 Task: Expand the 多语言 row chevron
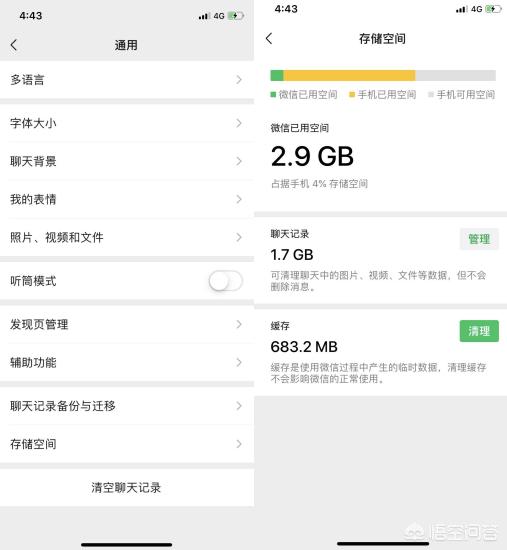pyautogui.click(x=239, y=80)
